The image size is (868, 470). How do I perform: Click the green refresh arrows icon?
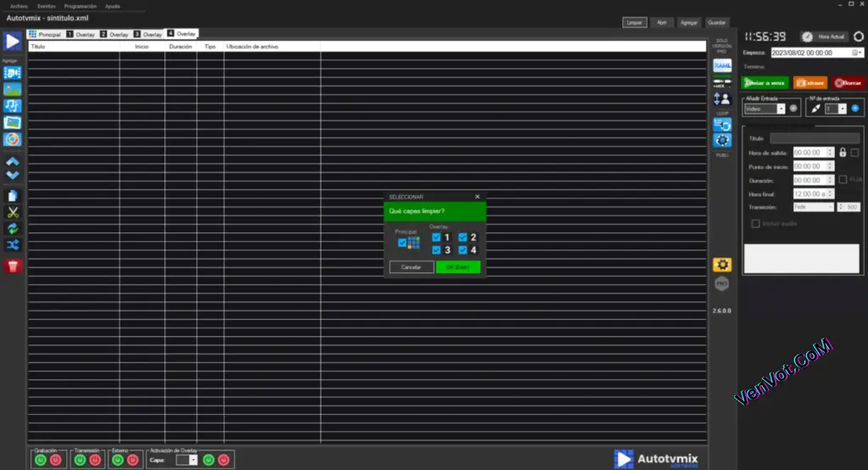point(13,228)
